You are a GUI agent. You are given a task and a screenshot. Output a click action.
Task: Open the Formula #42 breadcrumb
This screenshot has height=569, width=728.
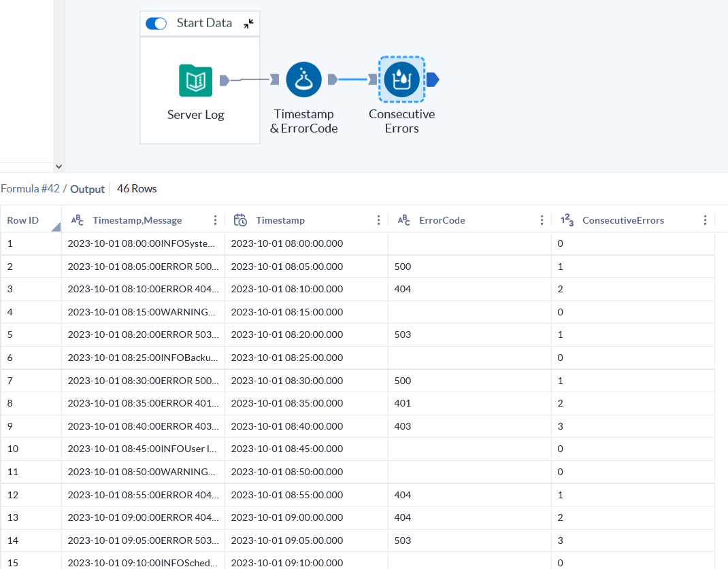[30, 189]
